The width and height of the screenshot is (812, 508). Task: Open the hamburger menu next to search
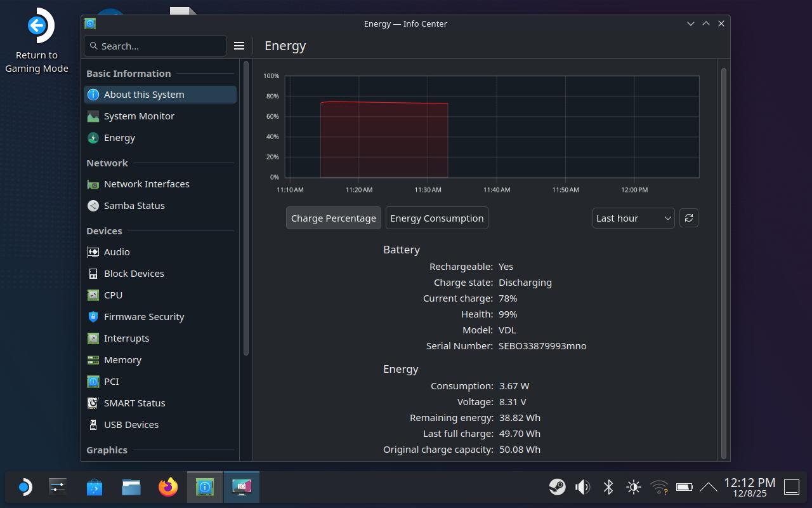point(239,46)
